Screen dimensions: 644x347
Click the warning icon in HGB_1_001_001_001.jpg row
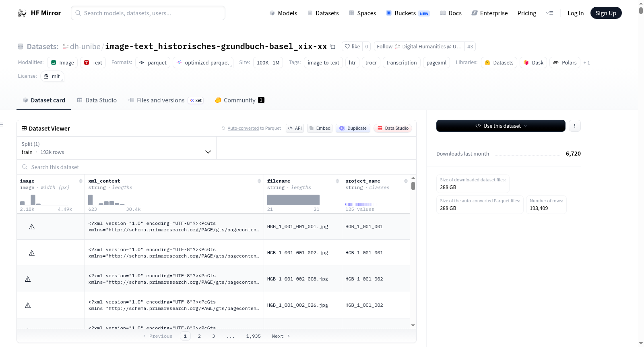(32, 226)
